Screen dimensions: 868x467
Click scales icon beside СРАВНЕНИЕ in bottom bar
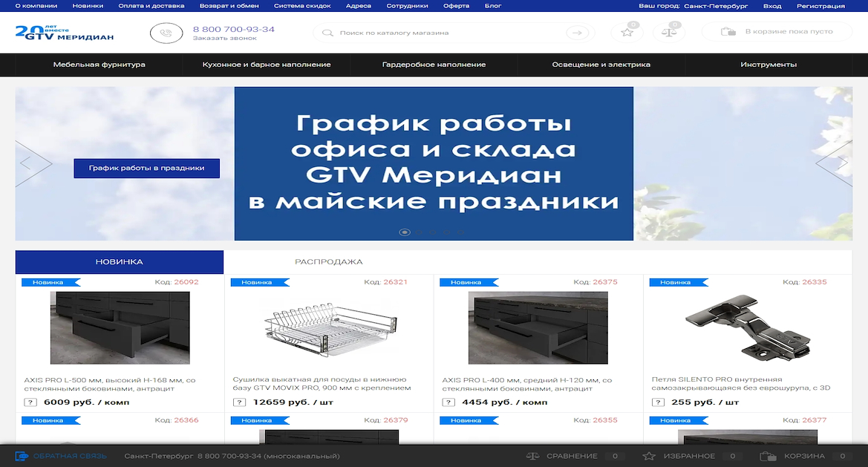(532, 456)
